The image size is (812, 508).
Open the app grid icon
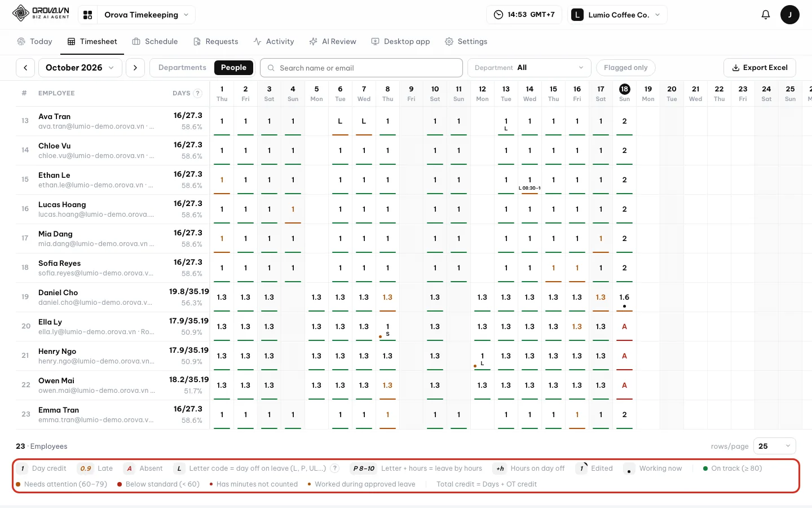point(87,15)
